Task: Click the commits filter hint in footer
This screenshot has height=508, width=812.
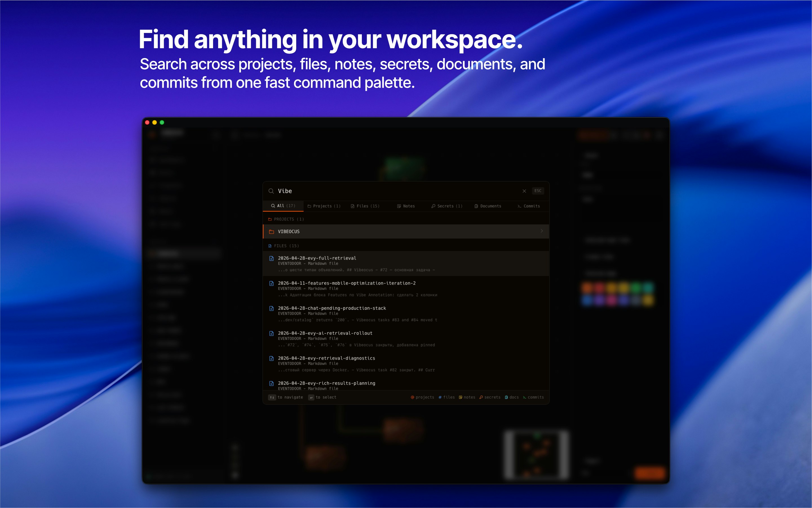Action: coord(533,397)
